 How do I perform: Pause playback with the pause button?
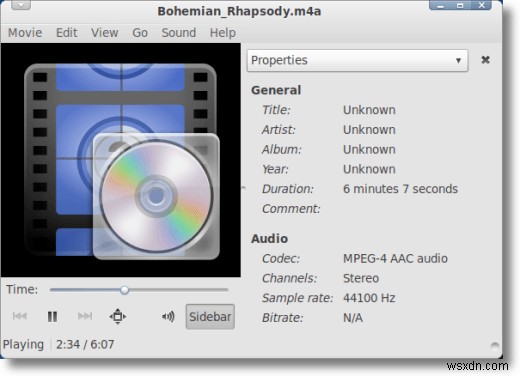[52, 316]
